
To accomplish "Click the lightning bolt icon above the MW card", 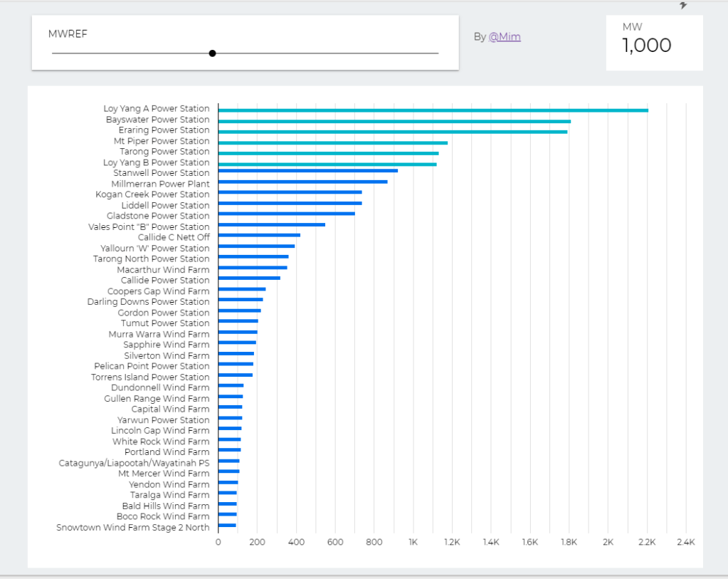I will pos(682,7).
